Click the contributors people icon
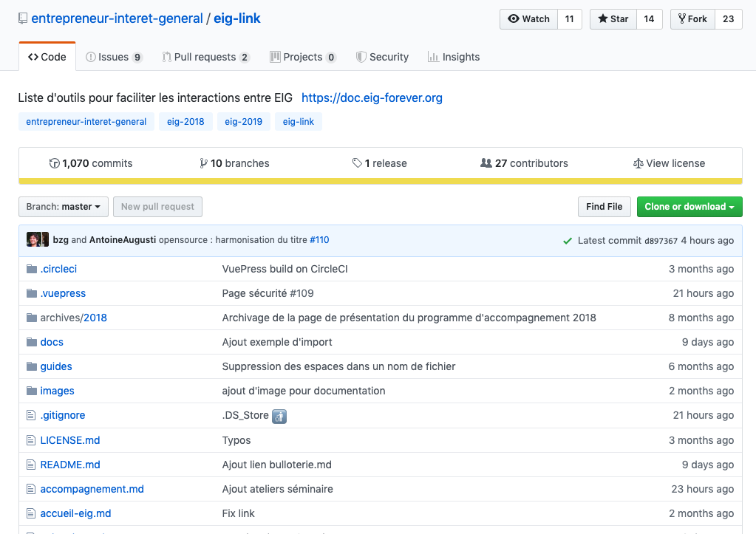Screen dimensions: 756x534 [x=486, y=163]
